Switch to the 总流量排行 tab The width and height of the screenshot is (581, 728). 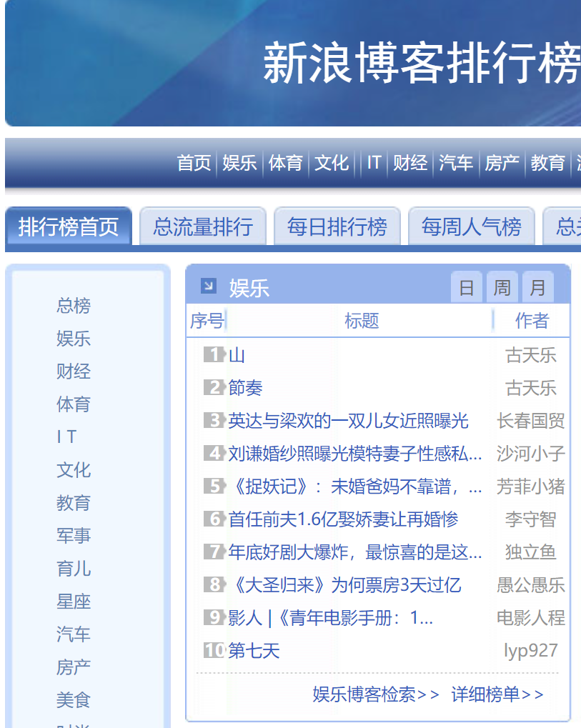[203, 226]
